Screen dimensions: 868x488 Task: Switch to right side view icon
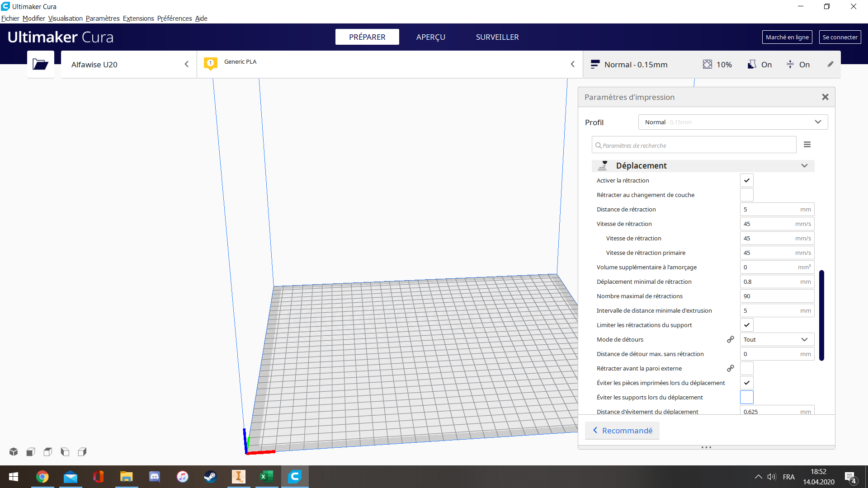click(82, 451)
